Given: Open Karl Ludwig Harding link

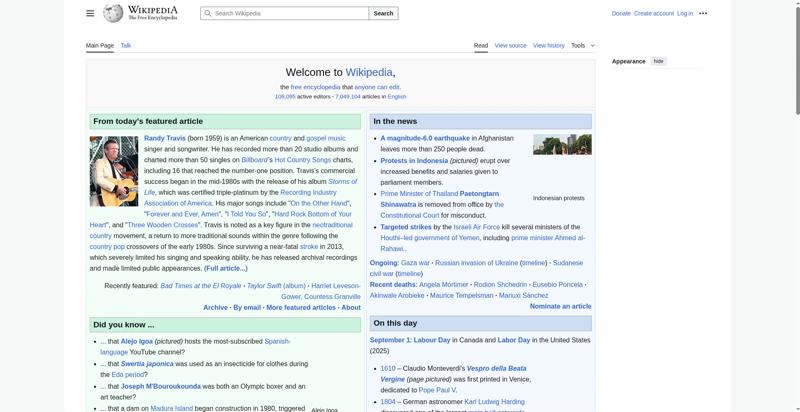Looking at the screenshot, I should [494, 402].
